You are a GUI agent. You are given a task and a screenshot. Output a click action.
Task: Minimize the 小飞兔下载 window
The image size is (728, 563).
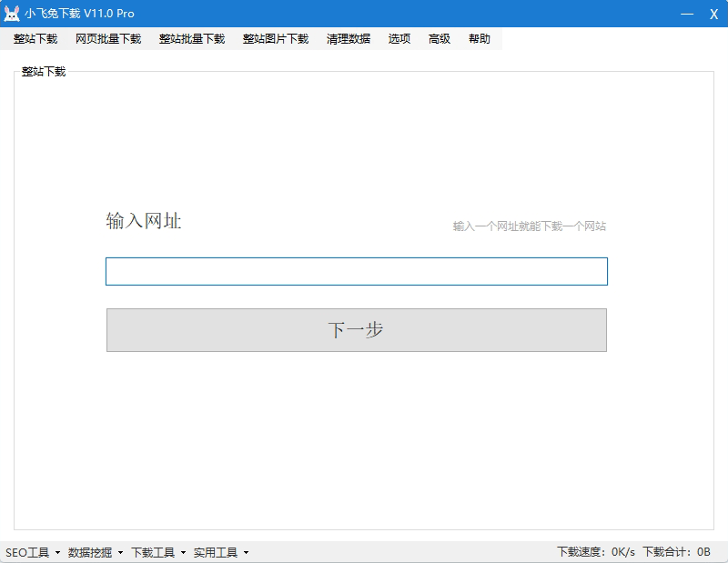pos(687,14)
